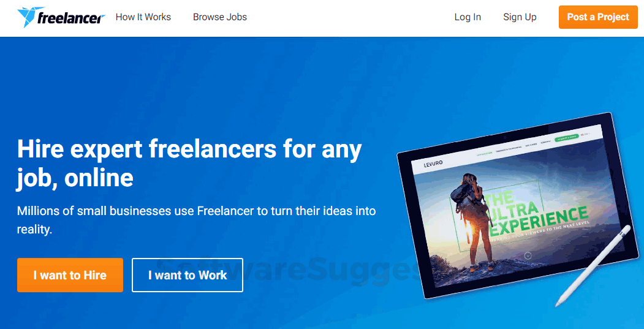Click the tablet's front camera dot

pyautogui.click(x=505, y=137)
